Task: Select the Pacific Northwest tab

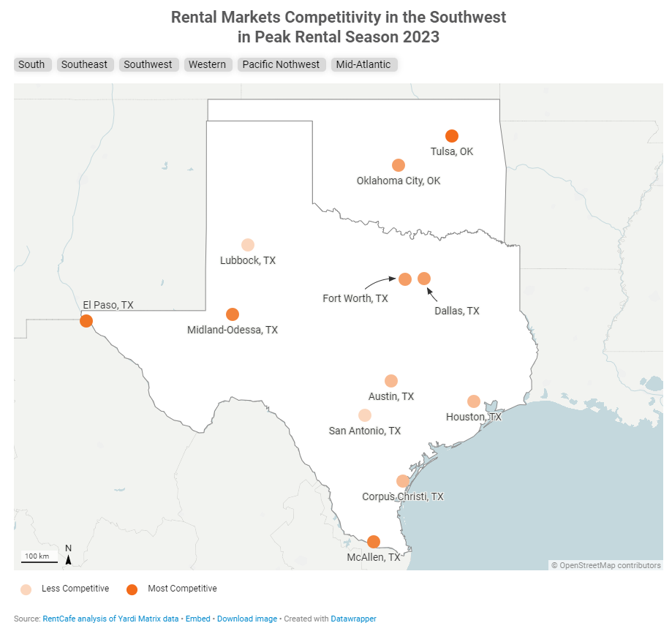Action: [x=281, y=64]
